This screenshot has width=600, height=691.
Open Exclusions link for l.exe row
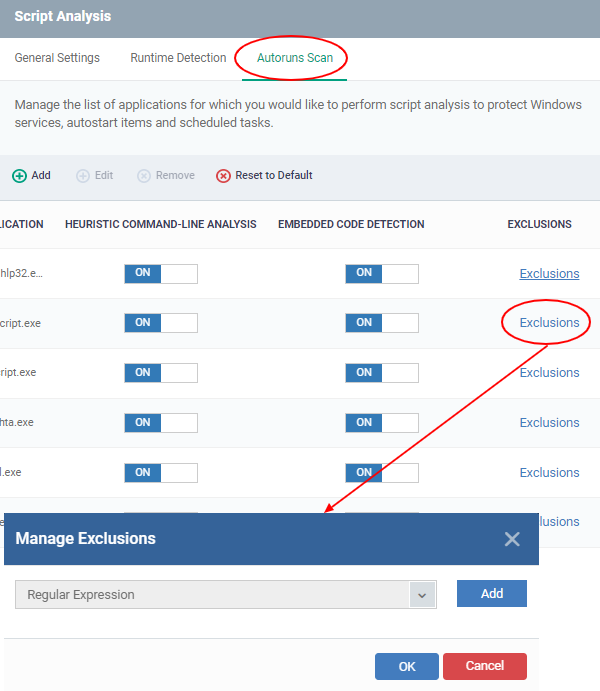pos(549,472)
